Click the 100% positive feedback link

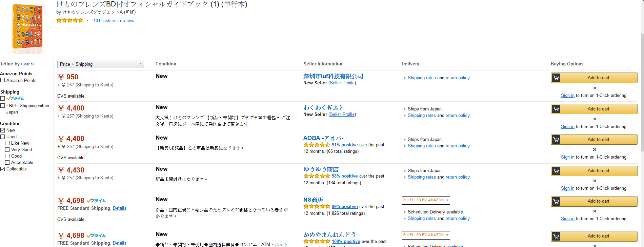tap(346, 242)
